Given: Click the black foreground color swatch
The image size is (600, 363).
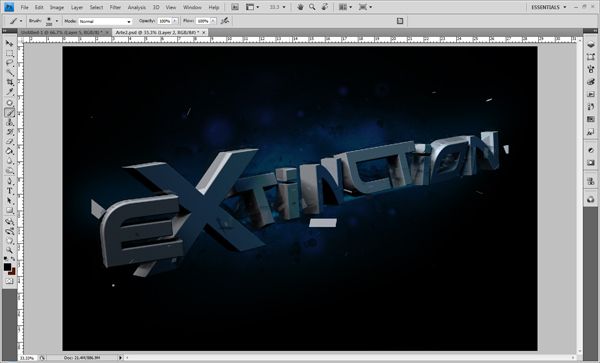Looking at the screenshot, I should [7, 267].
